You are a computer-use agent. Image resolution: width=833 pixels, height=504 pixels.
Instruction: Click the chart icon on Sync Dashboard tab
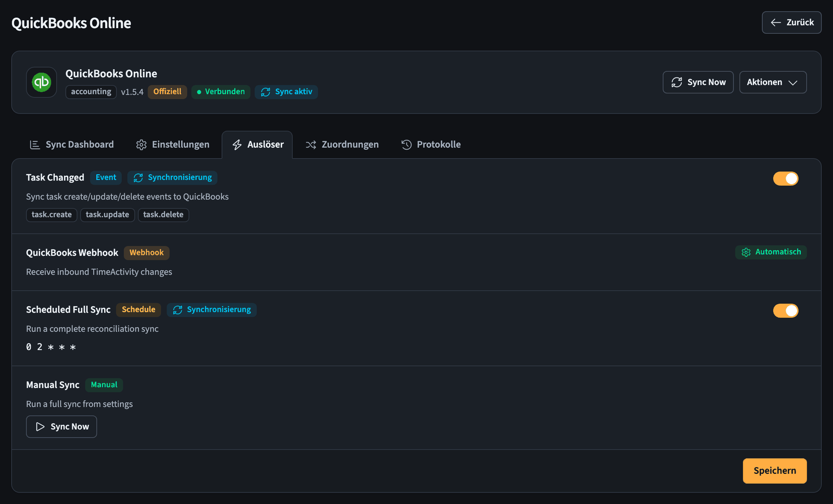pyautogui.click(x=35, y=145)
